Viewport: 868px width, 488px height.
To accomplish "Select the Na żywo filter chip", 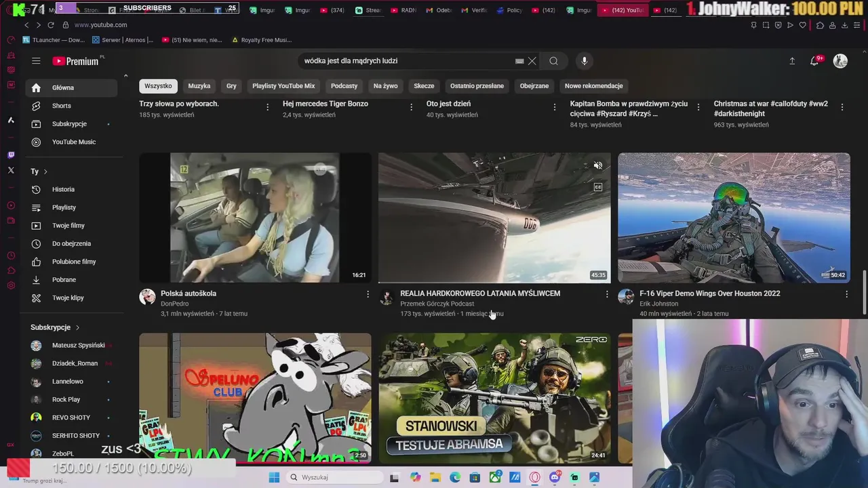I will click(385, 86).
